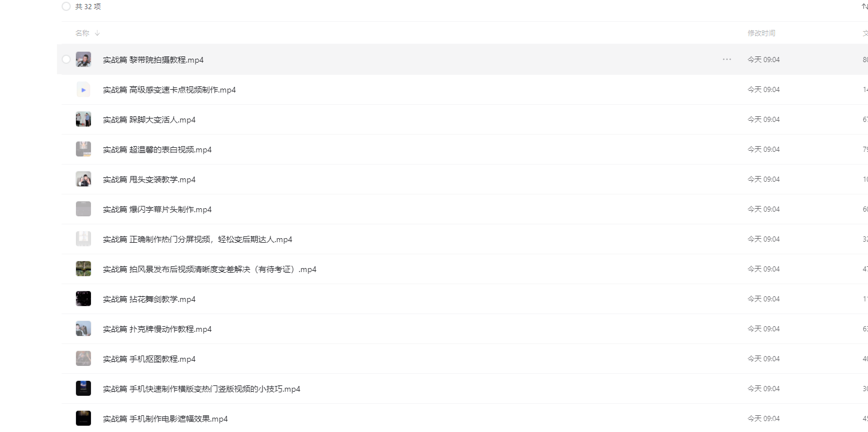
Task: Click thumbnail of 手机快速制作横版变热门竖版视频 file
Action: point(83,388)
